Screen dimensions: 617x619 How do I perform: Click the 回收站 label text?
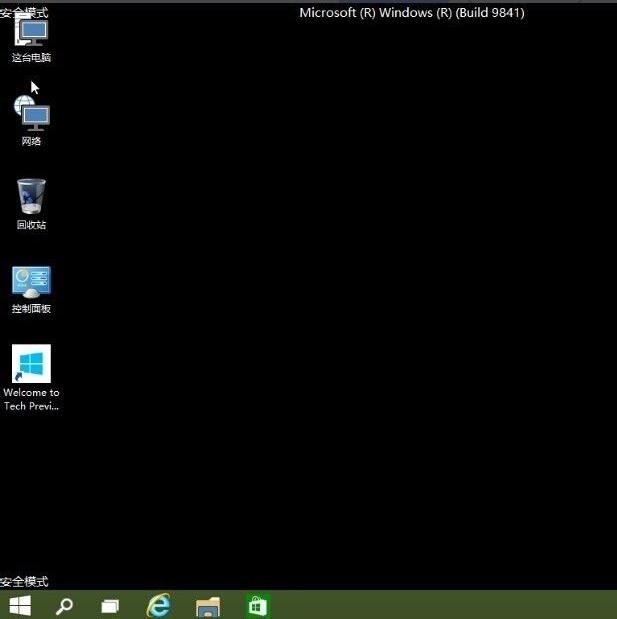[31, 225]
